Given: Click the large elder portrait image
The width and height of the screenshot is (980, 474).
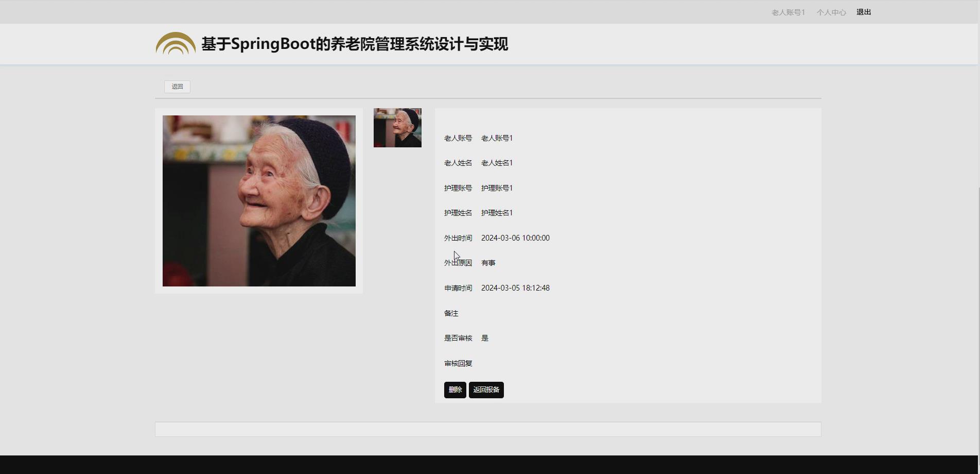Looking at the screenshot, I should pos(258,201).
